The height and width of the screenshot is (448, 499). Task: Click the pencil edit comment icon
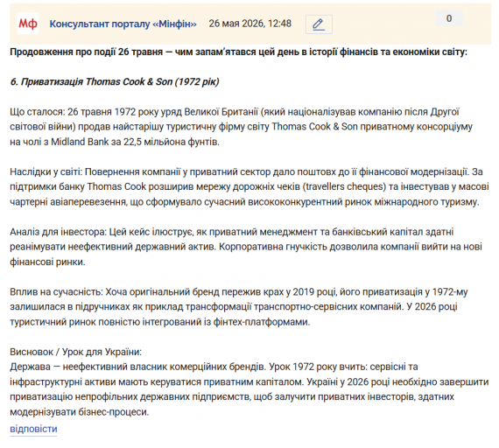[319, 24]
